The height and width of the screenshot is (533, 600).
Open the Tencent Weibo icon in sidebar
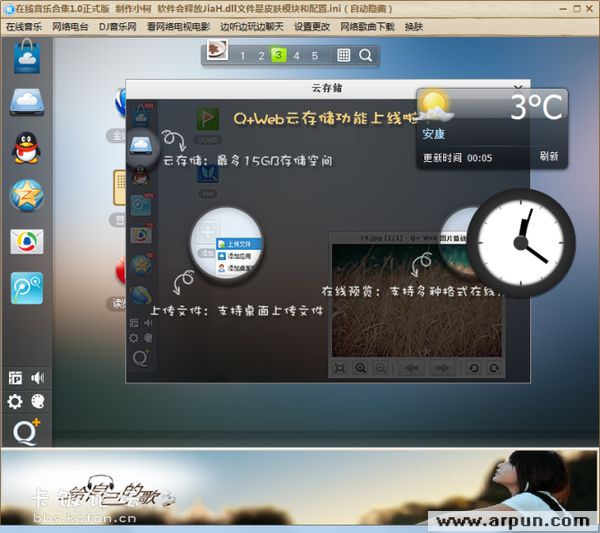click(26, 241)
